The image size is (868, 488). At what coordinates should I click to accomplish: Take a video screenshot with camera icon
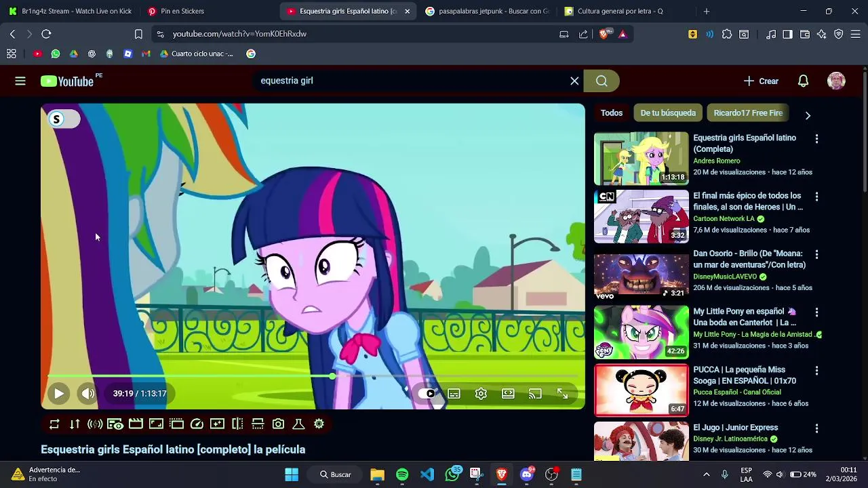tap(278, 424)
